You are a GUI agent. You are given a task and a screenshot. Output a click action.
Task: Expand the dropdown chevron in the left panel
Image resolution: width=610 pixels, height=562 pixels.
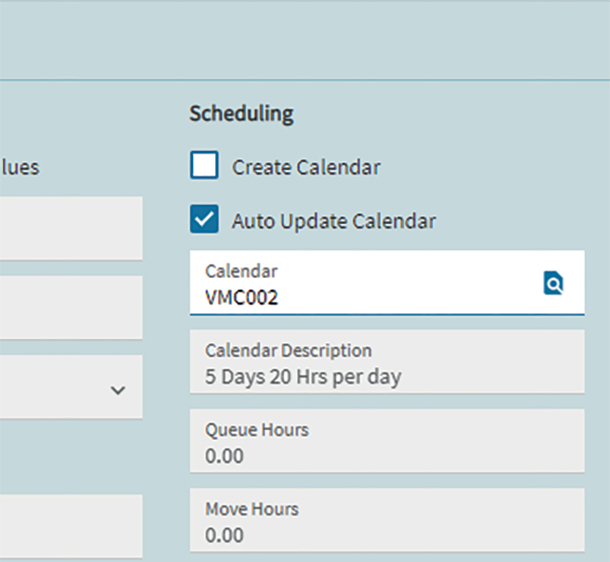(x=118, y=389)
